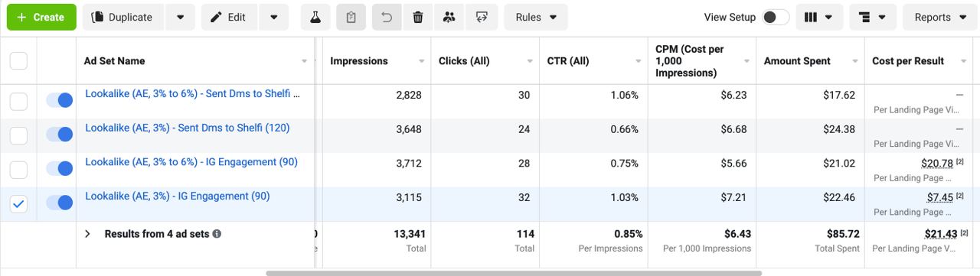The image size is (980, 276).
Task: Click the green Create button
Action: click(x=41, y=17)
